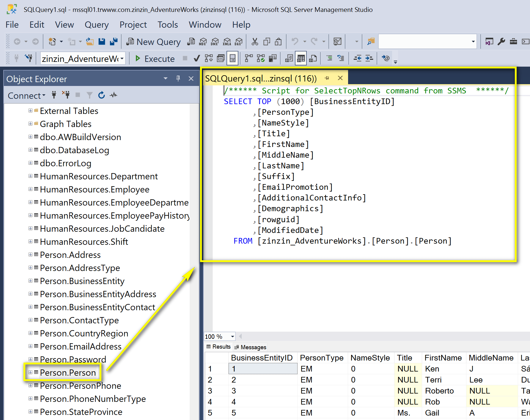Select the Person.PersonPhone table
The width and height of the screenshot is (530, 420).
(x=81, y=386)
